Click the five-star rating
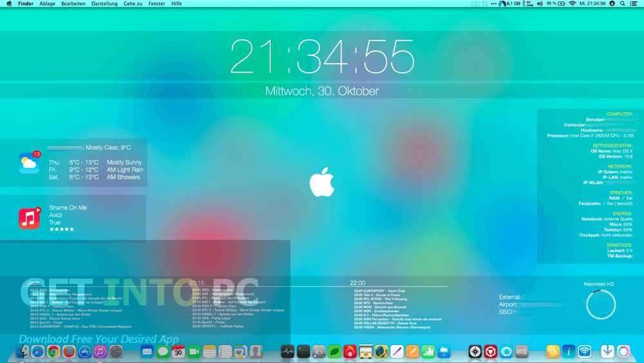The width and height of the screenshot is (644, 363). [x=62, y=230]
